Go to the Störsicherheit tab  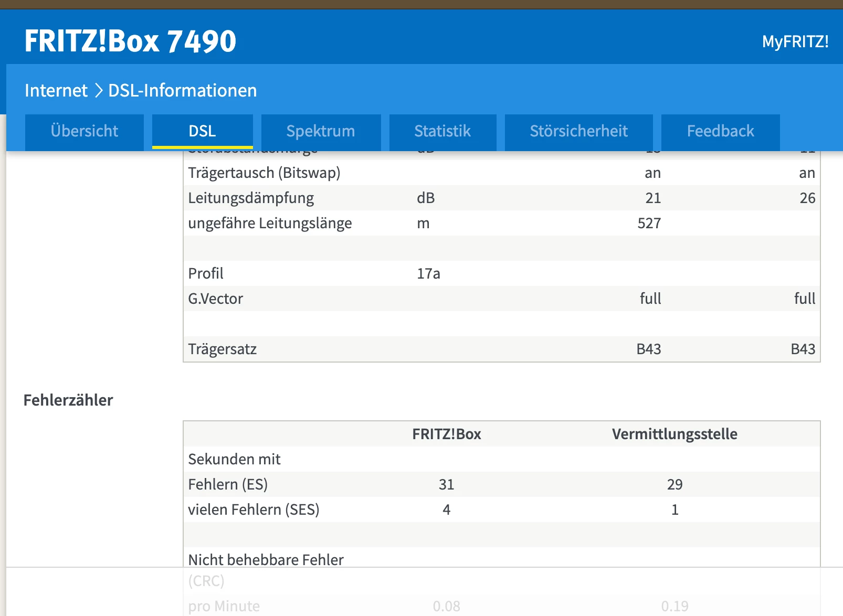click(x=578, y=131)
